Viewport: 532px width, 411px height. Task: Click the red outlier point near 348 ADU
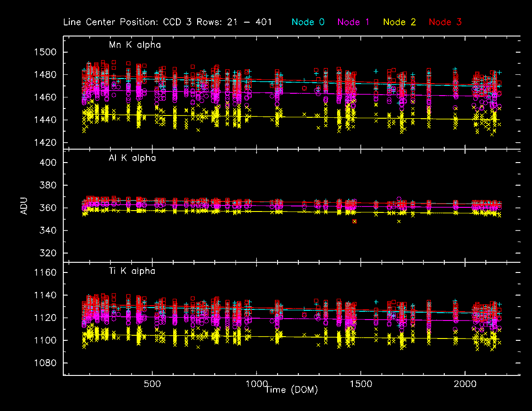click(355, 222)
